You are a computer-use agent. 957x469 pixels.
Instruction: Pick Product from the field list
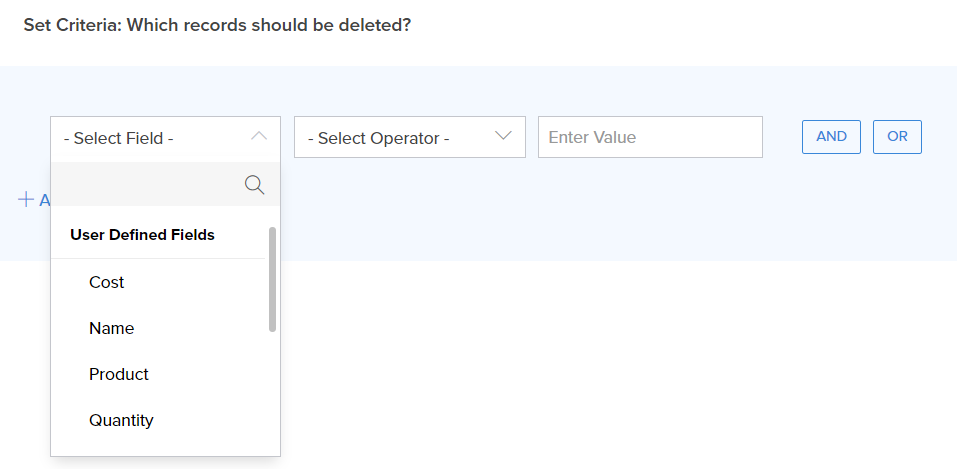pos(119,374)
